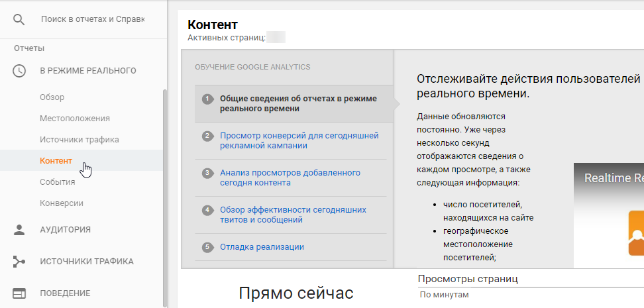Click "Активных страниц:" label

226,38
